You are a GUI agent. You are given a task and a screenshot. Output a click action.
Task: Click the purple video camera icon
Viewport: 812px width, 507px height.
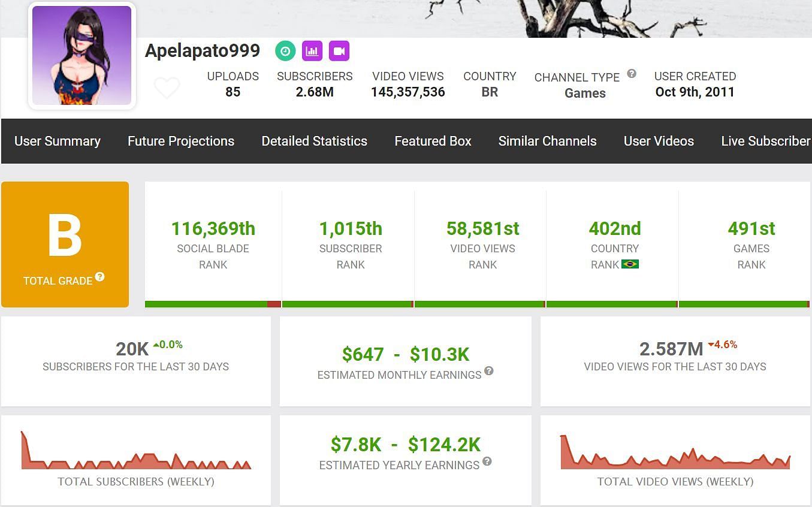click(x=339, y=51)
